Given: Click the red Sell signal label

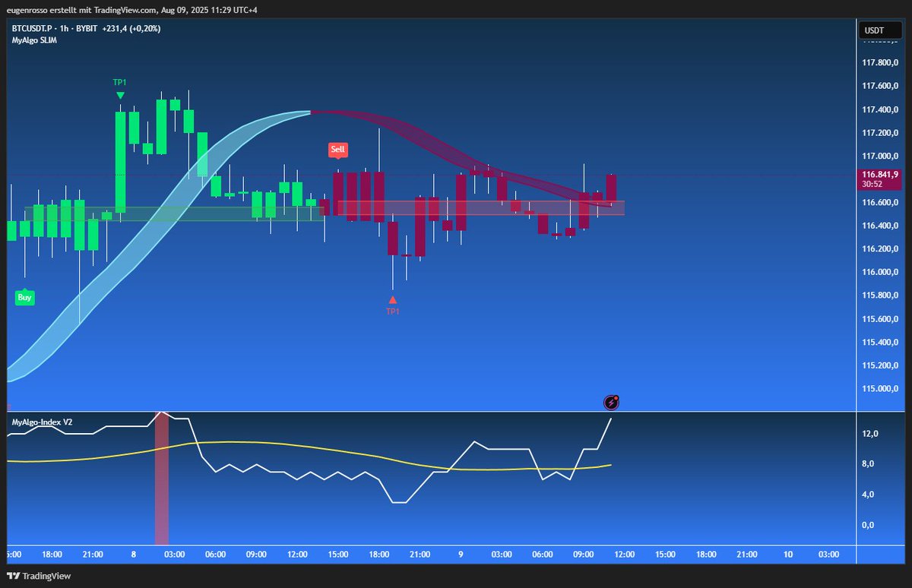Looking at the screenshot, I should pyautogui.click(x=338, y=150).
